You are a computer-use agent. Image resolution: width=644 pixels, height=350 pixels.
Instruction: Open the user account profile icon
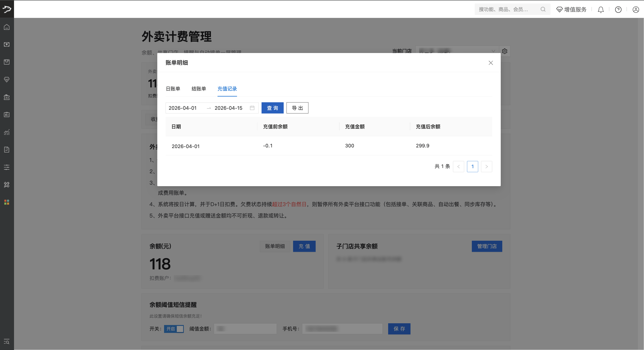636,9
